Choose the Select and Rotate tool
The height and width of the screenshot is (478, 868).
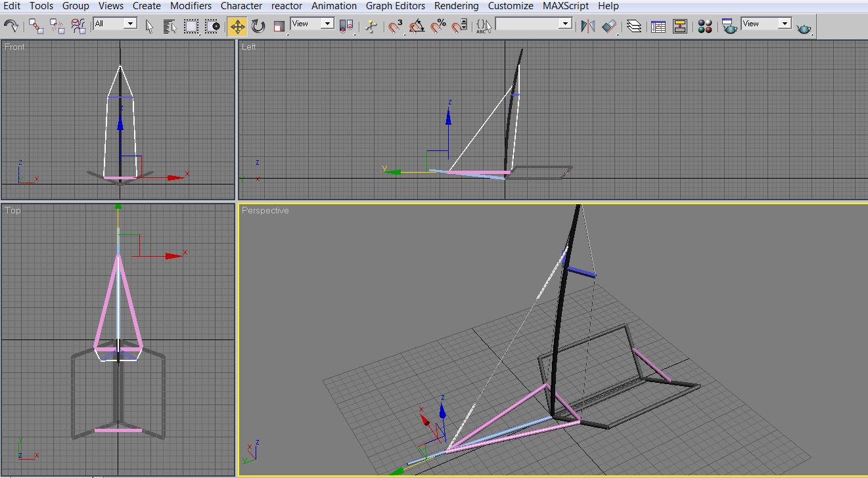(x=258, y=26)
